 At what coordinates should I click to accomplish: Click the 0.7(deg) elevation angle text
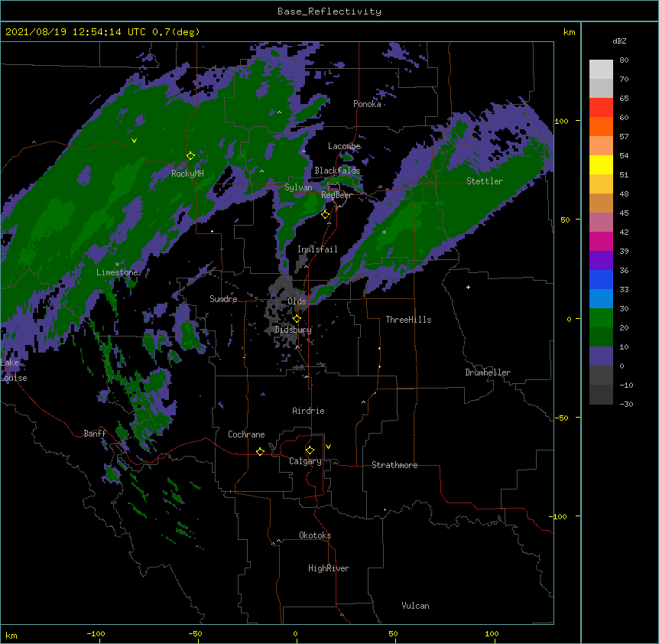[176, 32]
